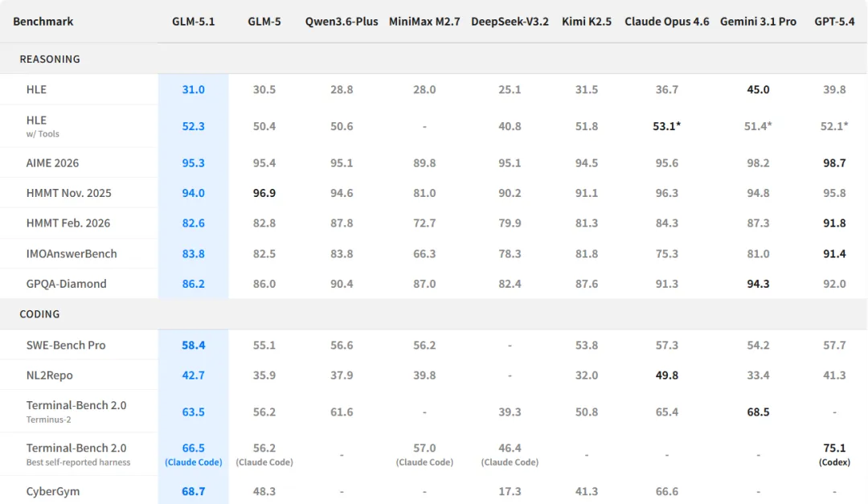Viewport: 868px width, 504px height.
Task: Click Gemini 3.1 Pro GPQA score 94.3
Action: click(x=758, y=284)
